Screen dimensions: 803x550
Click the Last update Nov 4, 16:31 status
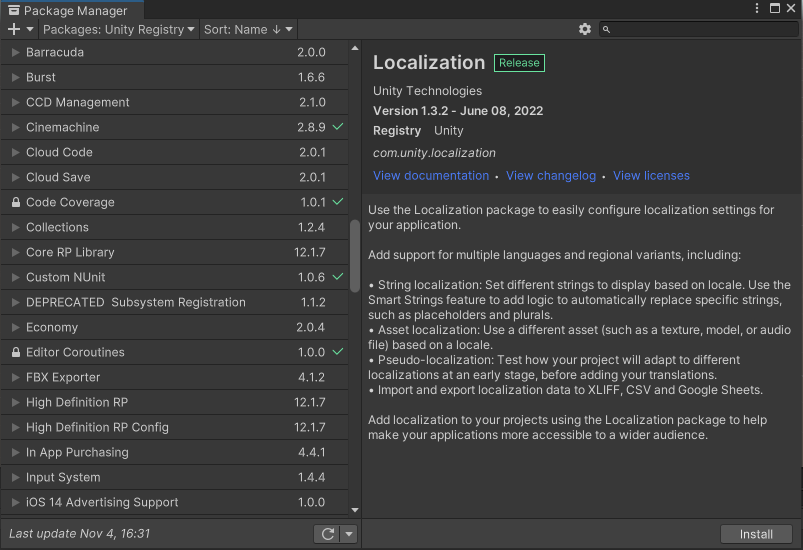point(79,534)
